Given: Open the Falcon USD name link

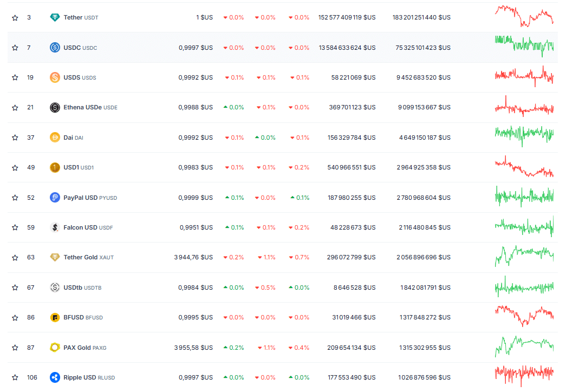Looking at the screenshot, I should (81, 227).
